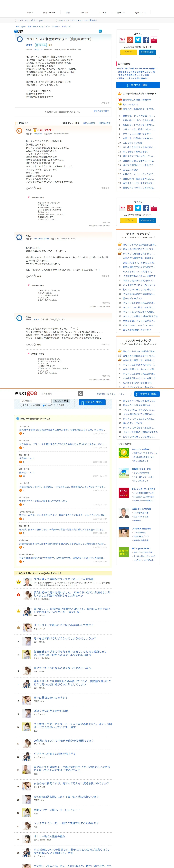Open the 回答コーナー navigation tab
This screenshot has width=174, height=868.
click(49, 12)
